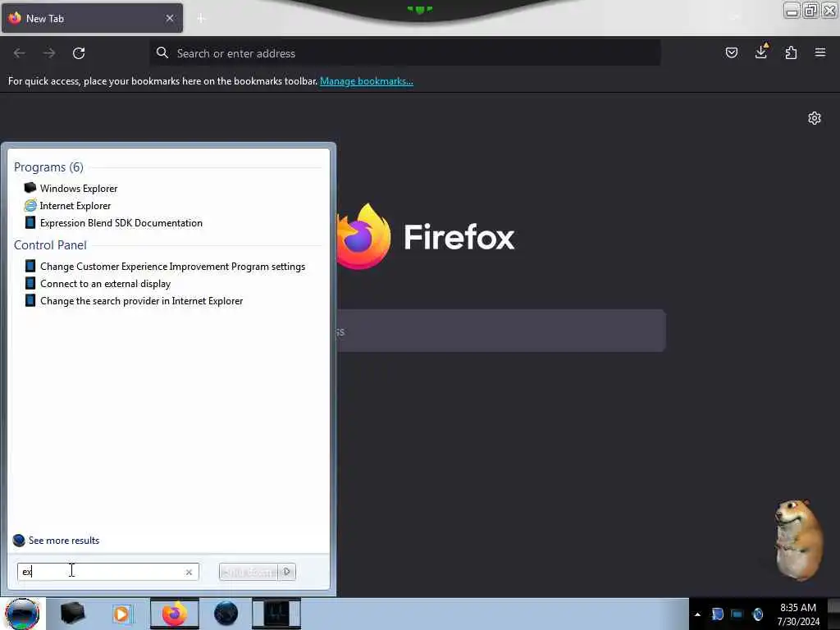Image resolution: width=840 pixels, height=630 pixels.
Task: Select the New Tab browser tab
Action: tap(92, 18)
